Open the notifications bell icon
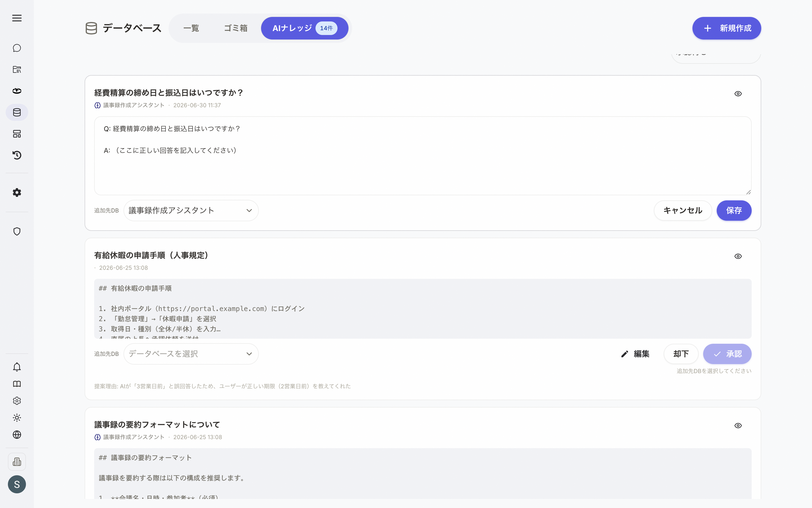The height and width of the screenshot is (508, 812). tap(17, 367)
